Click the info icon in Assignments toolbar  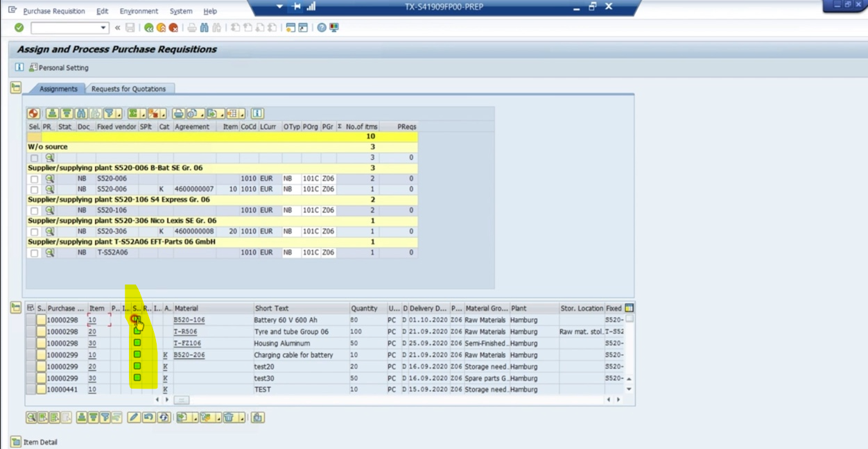tap(257, 113)
